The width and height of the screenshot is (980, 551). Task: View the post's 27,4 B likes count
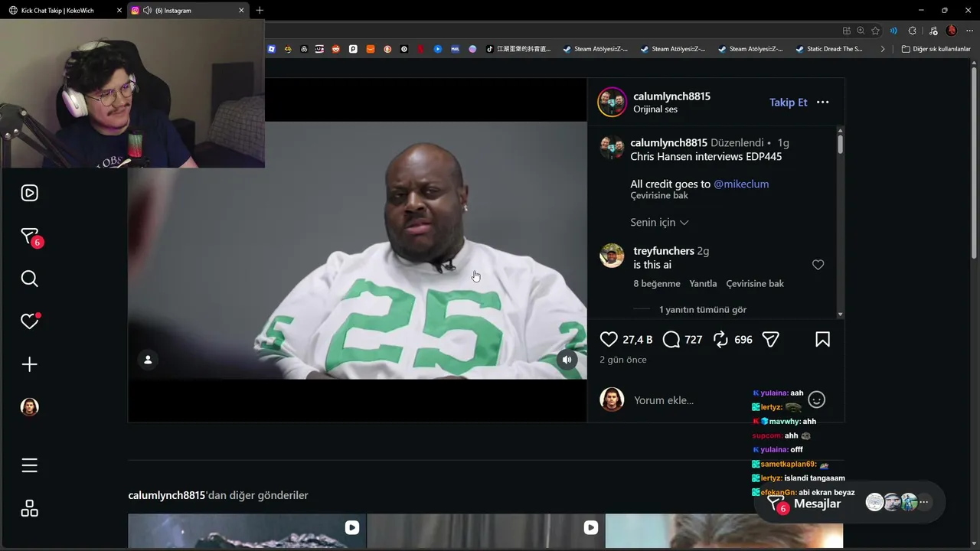[638, 340]
